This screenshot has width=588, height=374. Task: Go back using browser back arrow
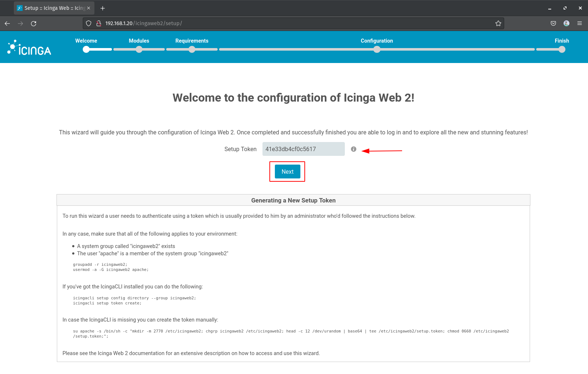click(x=7, y=24)
